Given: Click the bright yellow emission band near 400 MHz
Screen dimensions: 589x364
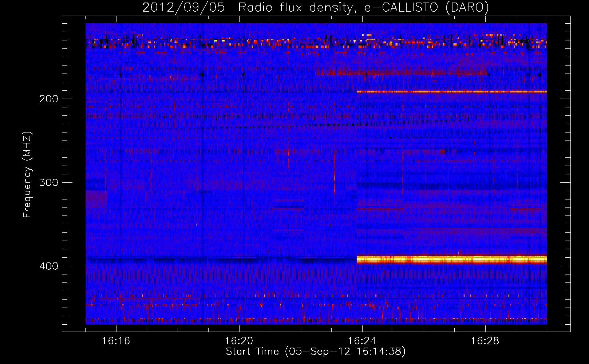Looking at the screenshot, I should click(451, 259).
